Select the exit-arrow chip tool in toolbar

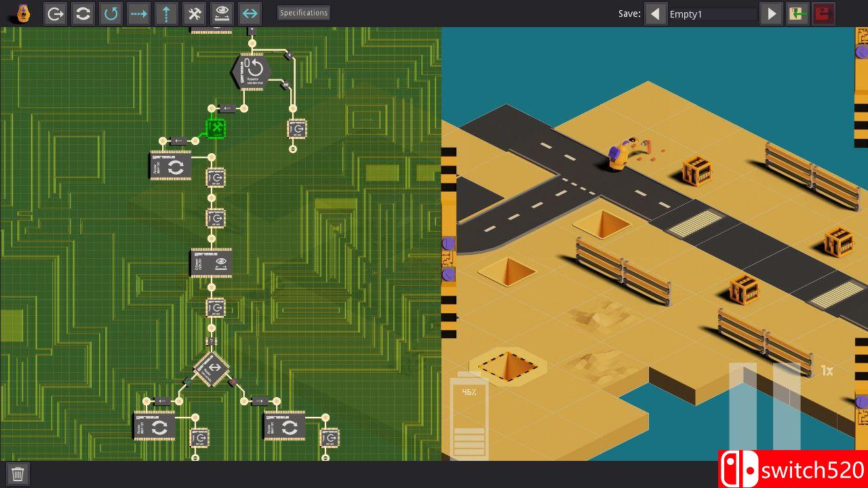point(55,13)
